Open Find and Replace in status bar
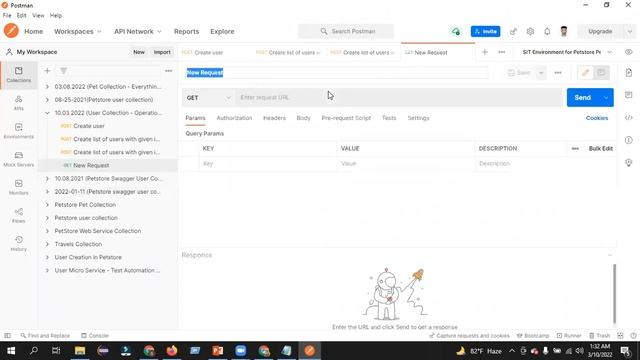640x360 pixels. click(x=45, y=336)
